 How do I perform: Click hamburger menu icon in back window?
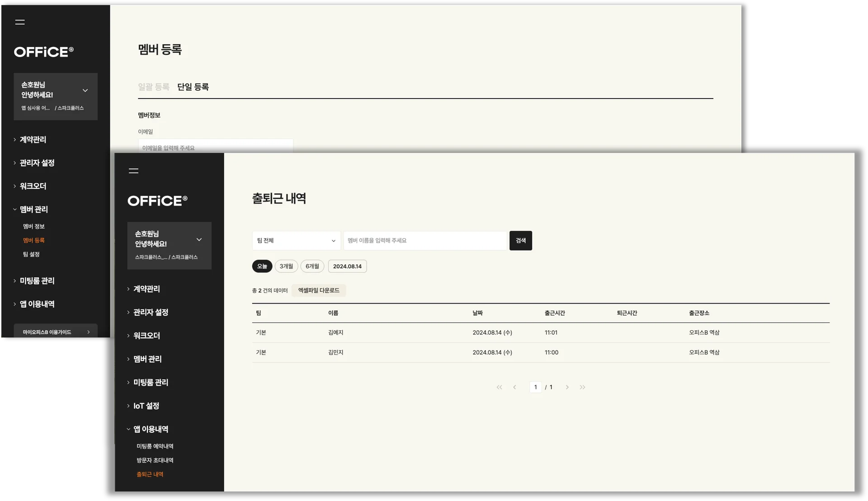tap(20, 22)
